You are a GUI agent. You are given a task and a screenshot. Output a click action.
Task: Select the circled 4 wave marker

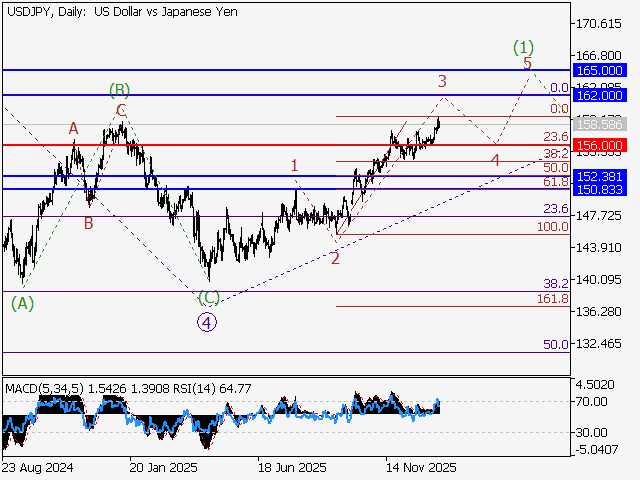pyautogui.click(x=206, y=322)
